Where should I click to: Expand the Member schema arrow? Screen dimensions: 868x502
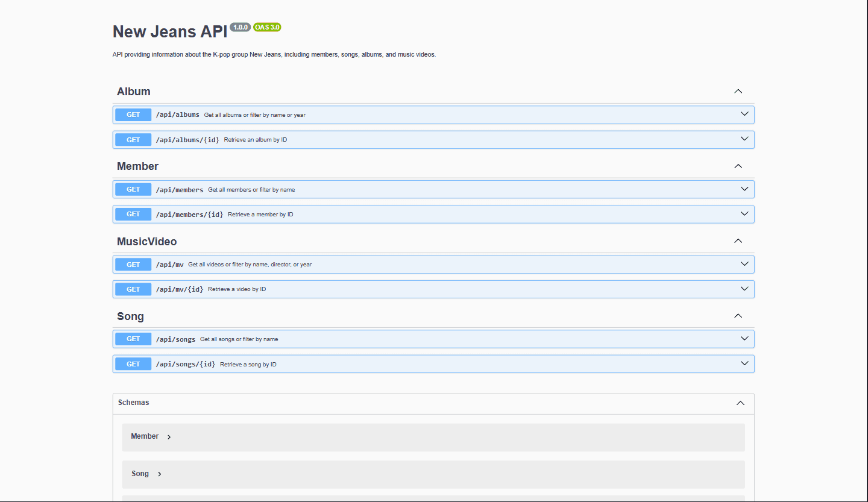[169, 437]
